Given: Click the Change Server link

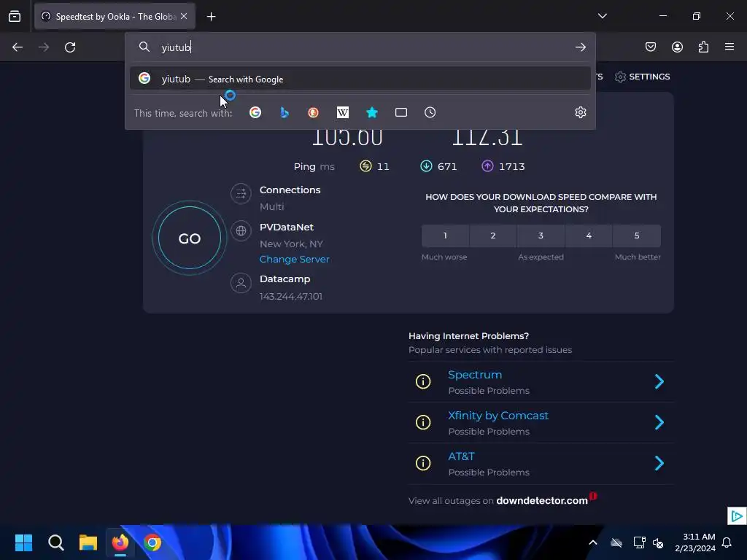Looking at the screenshot, I should point(295,259).
